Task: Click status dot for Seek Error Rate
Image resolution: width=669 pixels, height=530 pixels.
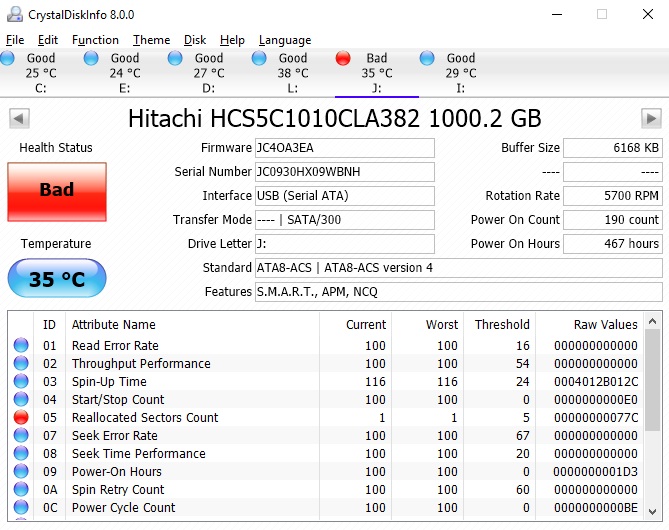Action: pos(21,435)
